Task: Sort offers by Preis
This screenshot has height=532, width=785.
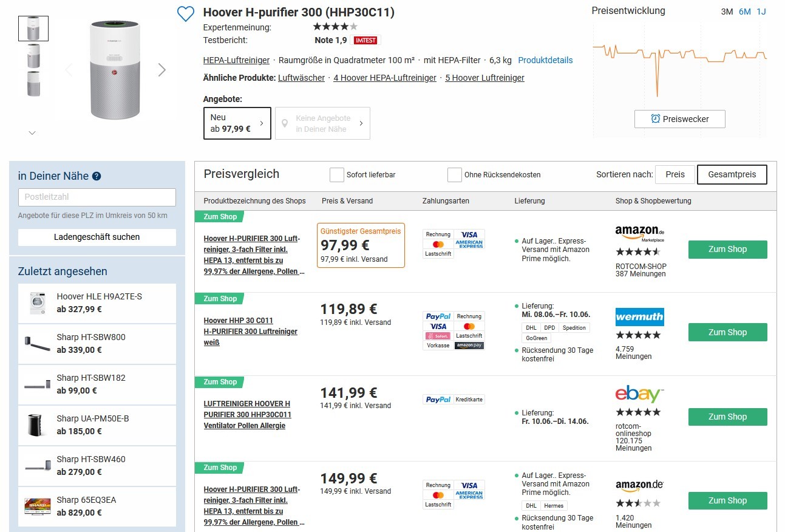Action: (x=675, y=174)
